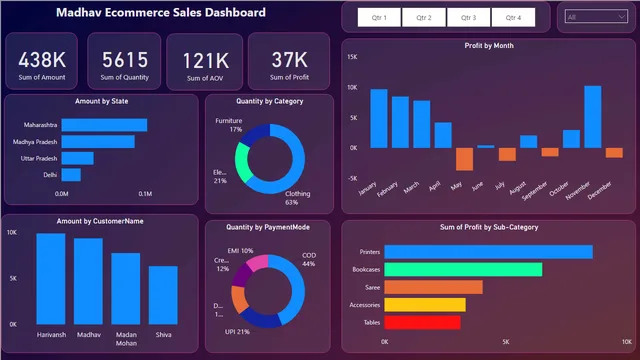
Task: Click the Printers sub-category label
Action: tap(369, 252)
